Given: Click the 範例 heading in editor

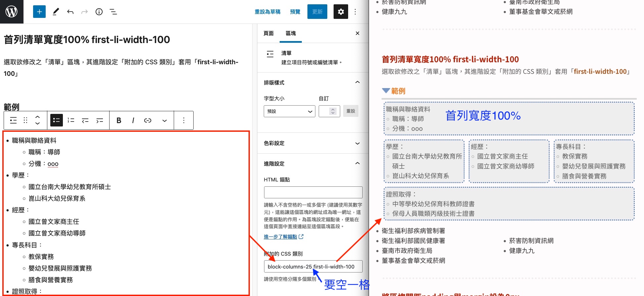Looking at the screenshot, I should coord(12,107).
